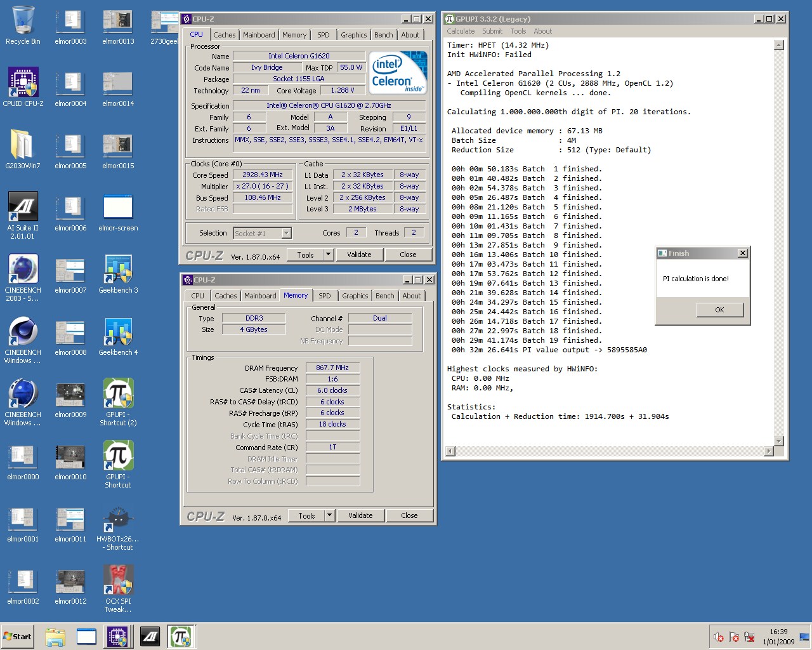This screenshot has width=812, height=650.
Task: Open SPD tab in upper CPU-Z window
Action: (323, 35)
